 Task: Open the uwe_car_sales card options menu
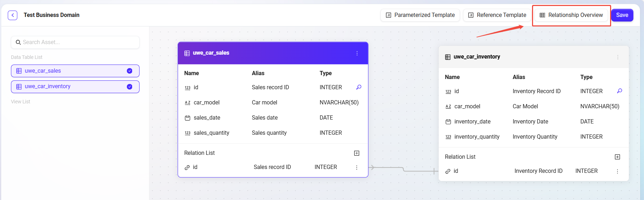[x=357, y=53]
